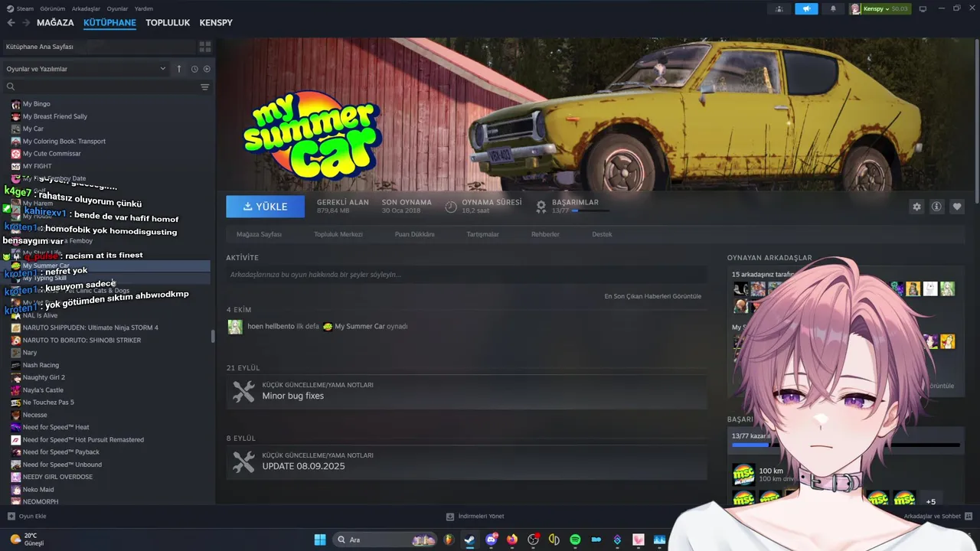Open the Arkadaşlar menu

tap(86, 8)
